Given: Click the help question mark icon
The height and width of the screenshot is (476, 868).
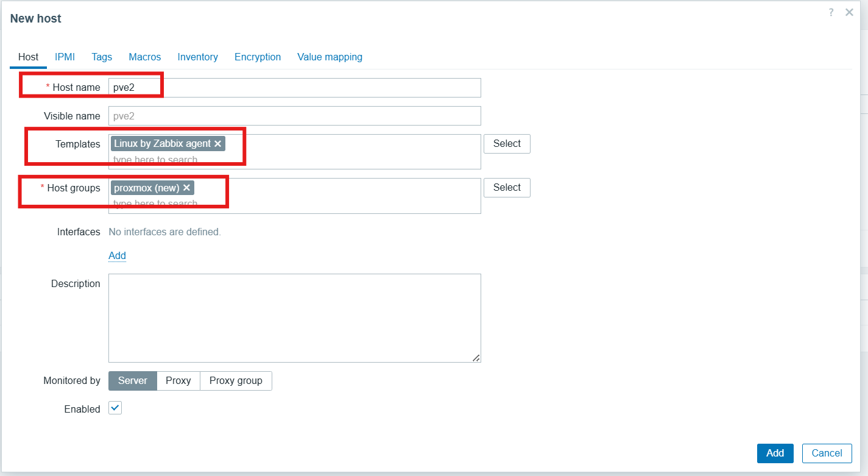Looking at the screenshot, I should (x=831, y=12).
